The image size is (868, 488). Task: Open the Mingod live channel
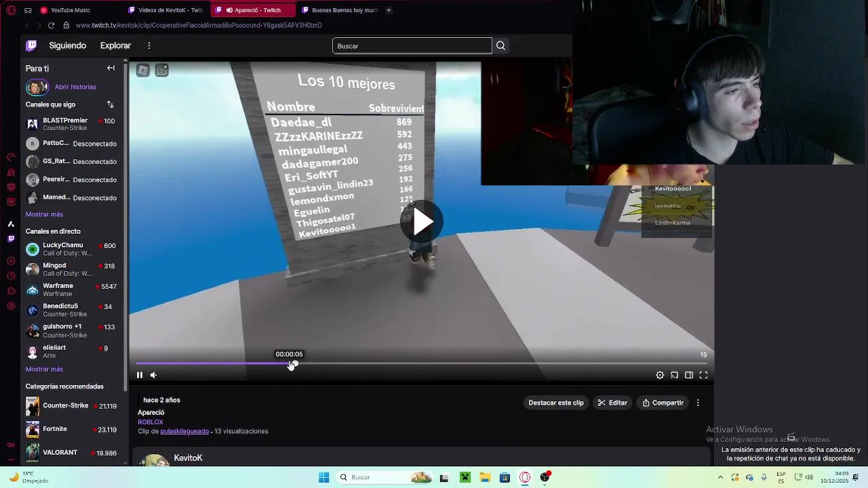tap(73, 269)
